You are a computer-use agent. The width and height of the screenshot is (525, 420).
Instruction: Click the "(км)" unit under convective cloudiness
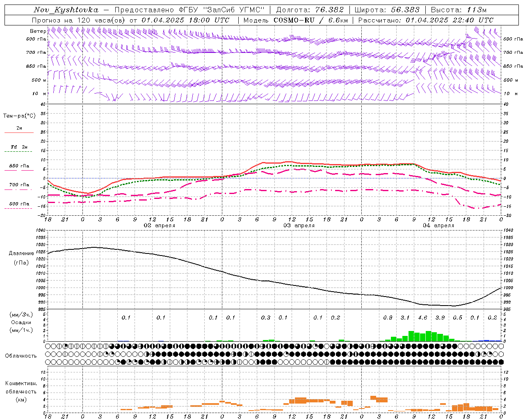(21, 399)
